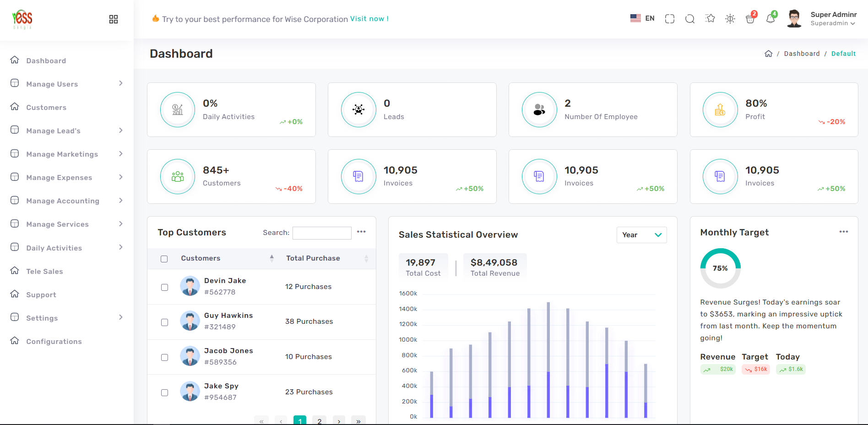The height and width of the screenshot is (425, 868).
Task: Tick the checkbox for Jake Spy
Action: click(164, 392)
